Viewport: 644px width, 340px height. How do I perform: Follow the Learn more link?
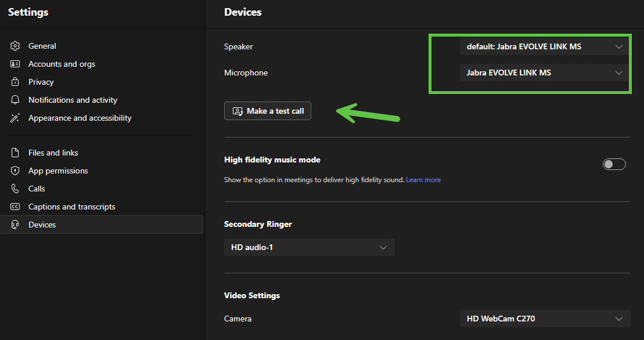pos(423,180)
